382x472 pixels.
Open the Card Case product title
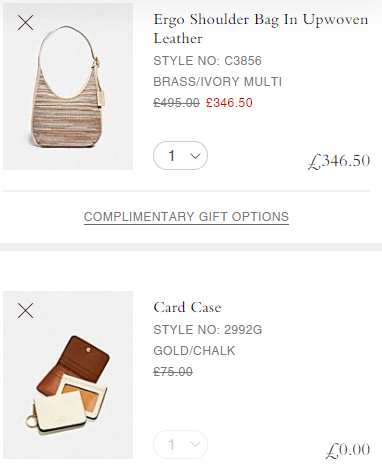coord(187,307)
